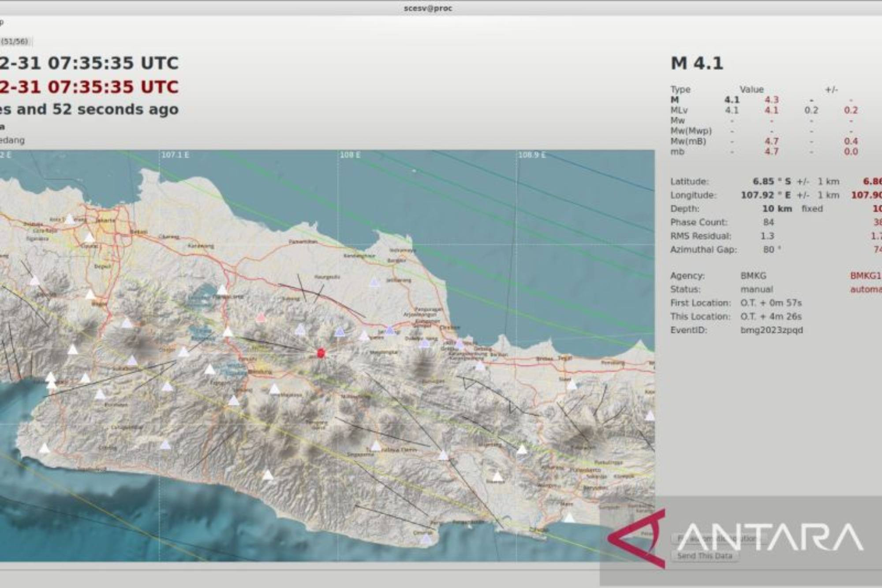The image size is (882, 588).
Task: Click the Send This Data button
Action: point(704,556)
